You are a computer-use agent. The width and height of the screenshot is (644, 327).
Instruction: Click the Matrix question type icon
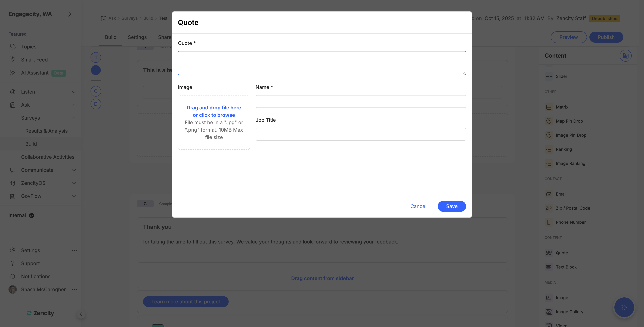tap(549, 107)
